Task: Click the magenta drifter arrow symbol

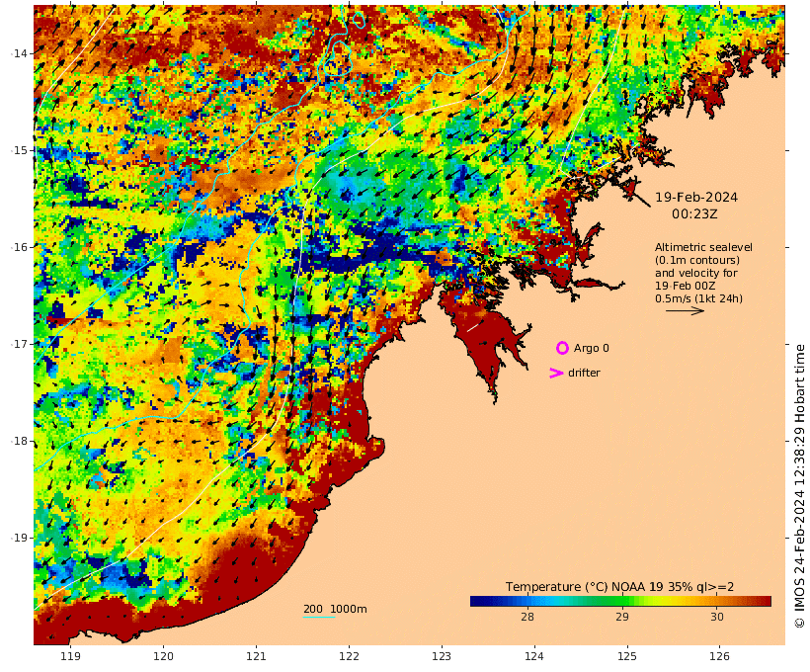Action: [x=556, y=374]
